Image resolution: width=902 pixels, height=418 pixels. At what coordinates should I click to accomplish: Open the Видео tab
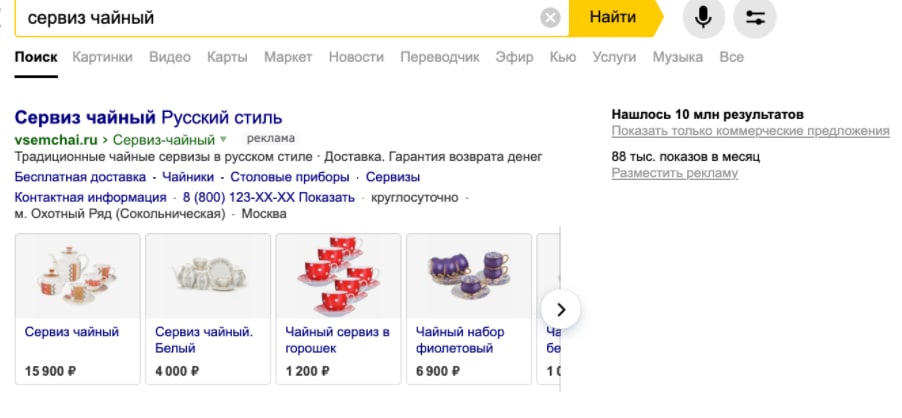170,57
